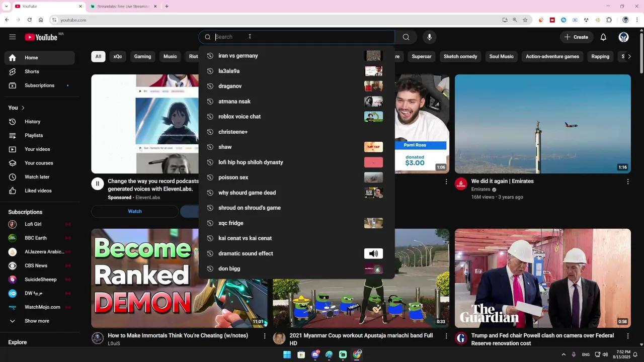
Task: Select suggestion 'lofi hip hop shiloh dynasty'
Action: tap(297, 162)
